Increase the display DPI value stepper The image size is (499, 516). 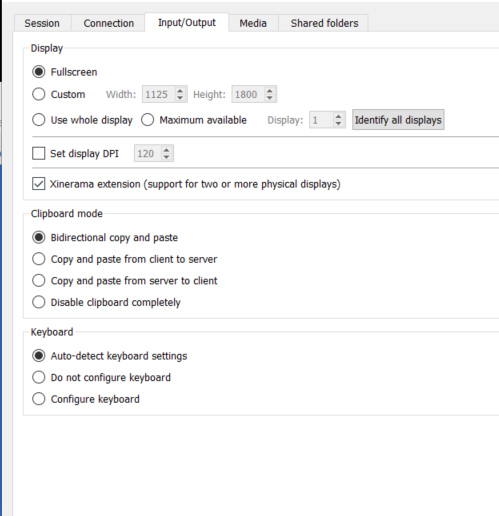pos(166,149)
